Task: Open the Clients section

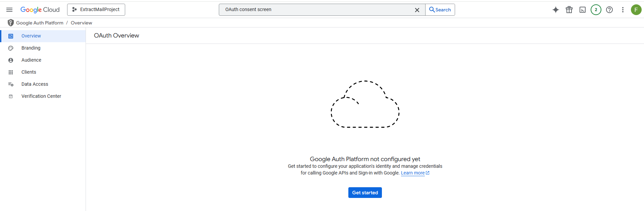Action: point(43,72)
